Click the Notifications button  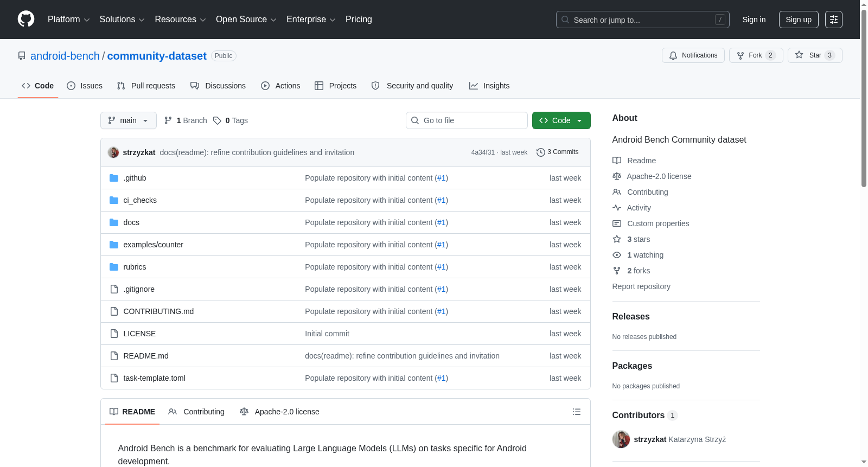(x=693, y=55)
